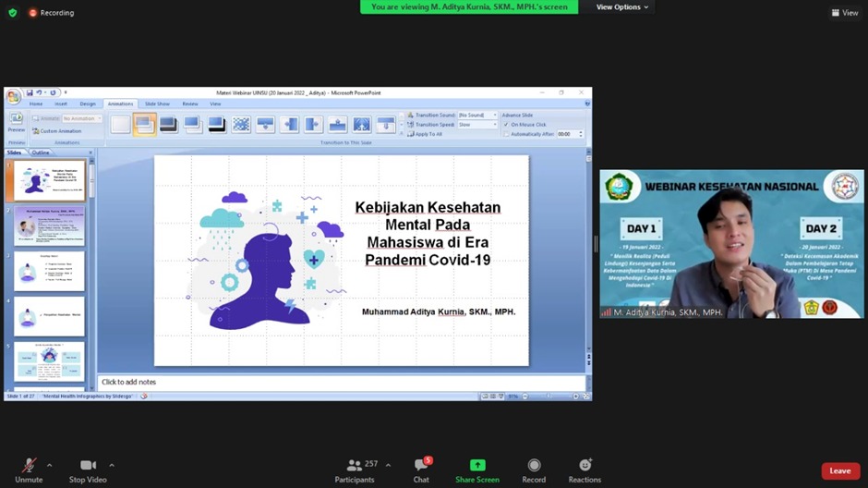Expand video options arrow next to Stop Video

coord(111,465)
